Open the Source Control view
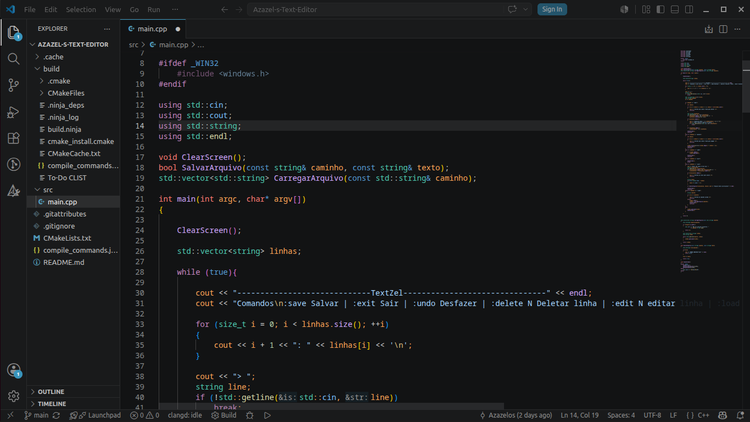Screen dimensions: 750x422 coord(13,85)
